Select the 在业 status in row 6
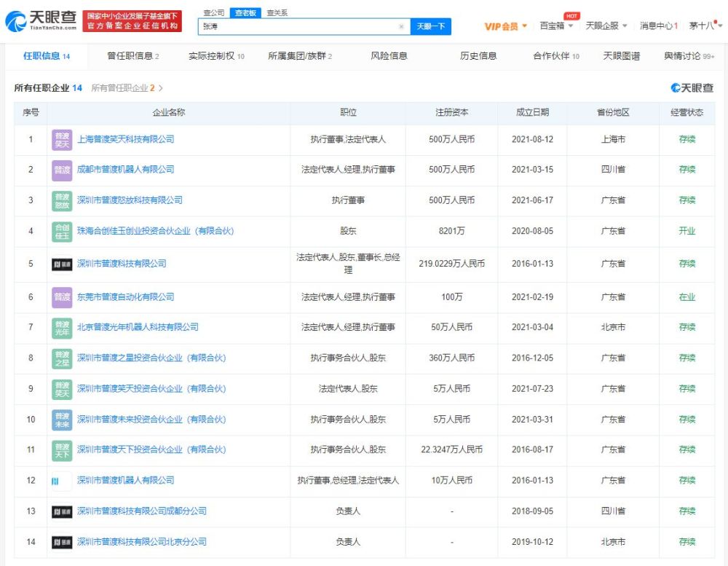Image resolution: width=728 pixels, height=566 pixels. tap(687, 297)
